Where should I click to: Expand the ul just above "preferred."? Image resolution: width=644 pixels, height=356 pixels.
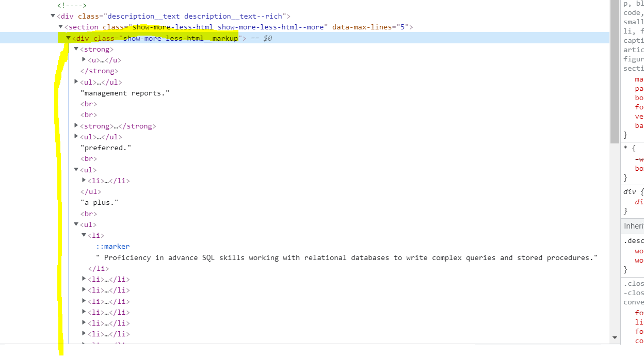tap(76, 137)
